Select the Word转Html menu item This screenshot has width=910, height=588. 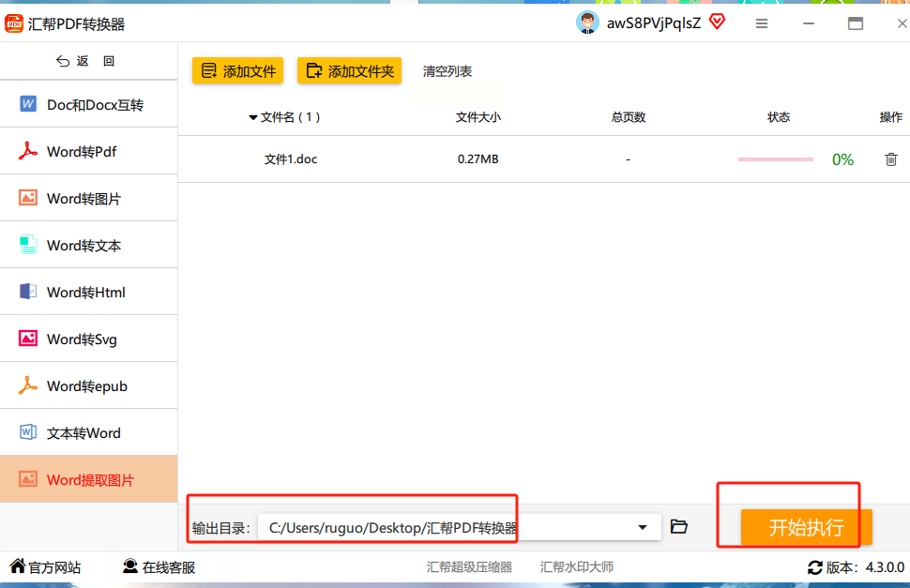[89, 293]
